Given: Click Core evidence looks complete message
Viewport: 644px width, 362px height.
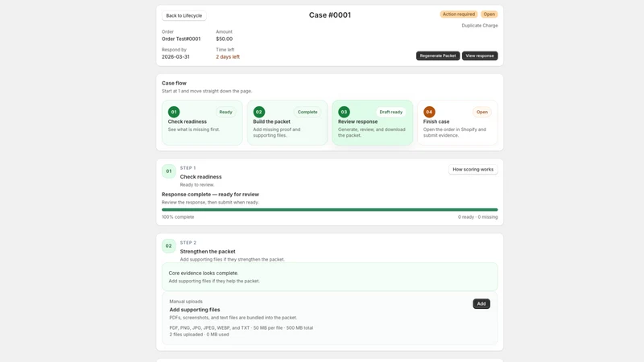Looking at the screenshot, I should click(x=204, y=273).
